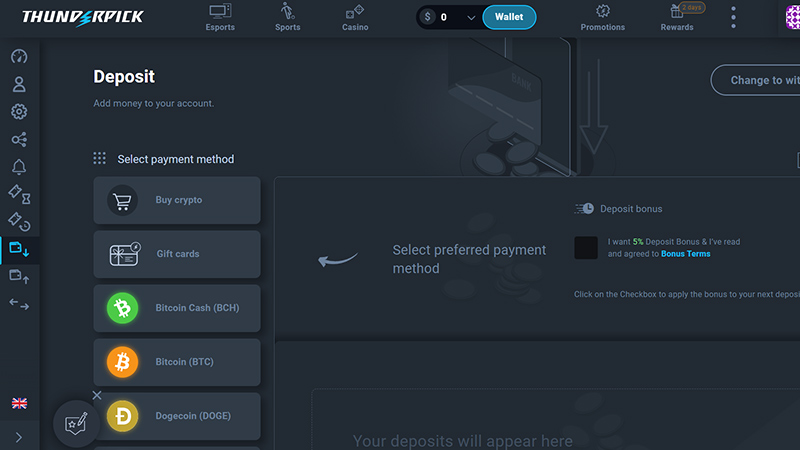Click the transfer arrows icon in sidebar
The image size is (800, 450).
(x=19, y=303)
